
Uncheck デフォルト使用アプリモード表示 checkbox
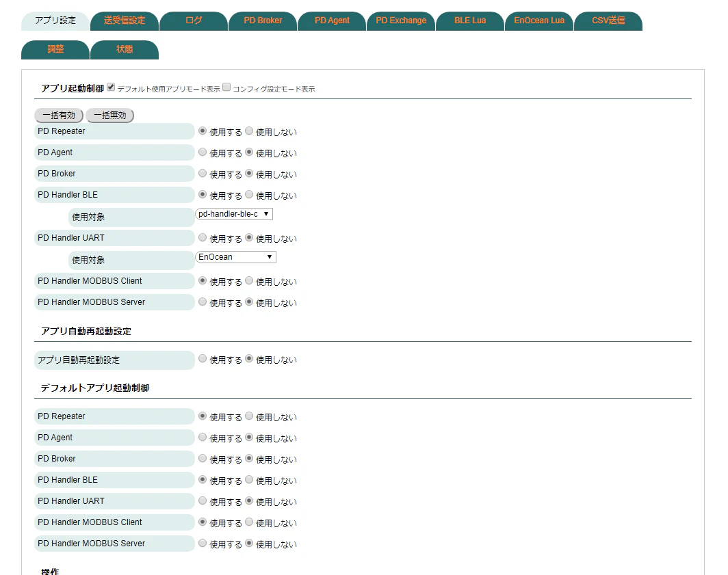111,87
